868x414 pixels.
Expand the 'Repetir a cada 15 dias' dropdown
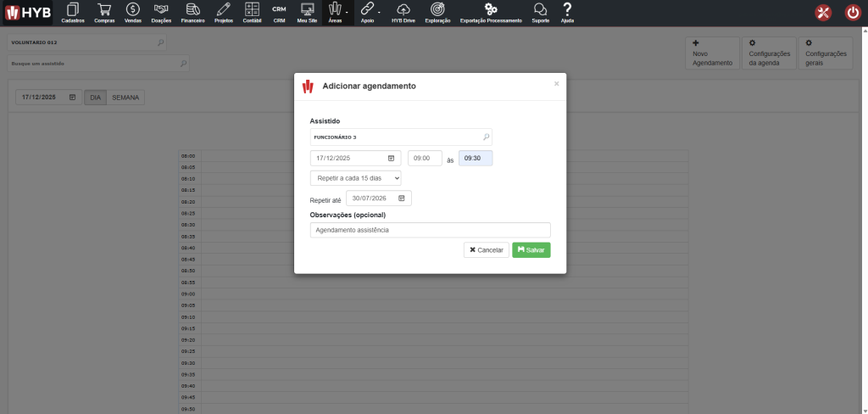click(x=356, y=178)
